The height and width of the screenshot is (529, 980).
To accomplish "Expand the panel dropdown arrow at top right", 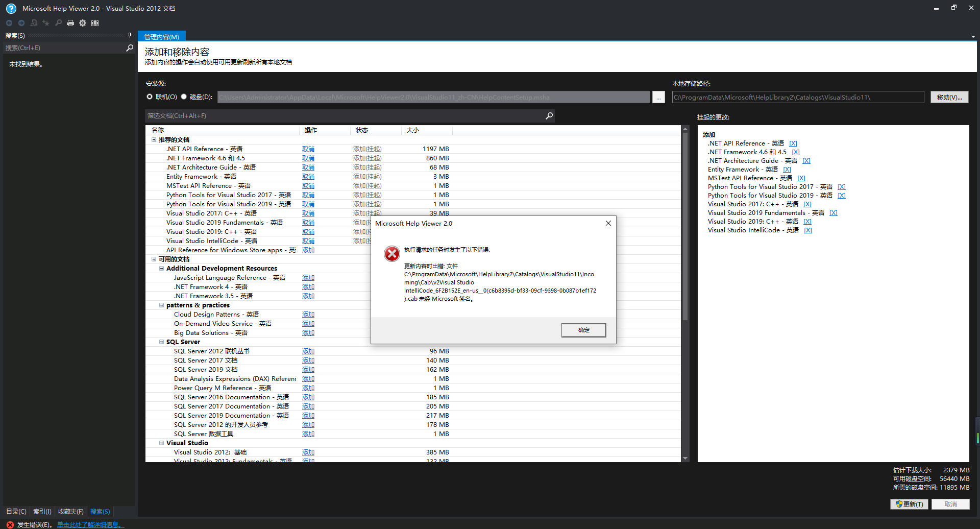I will pyautogui.click(x=972, y=36).
